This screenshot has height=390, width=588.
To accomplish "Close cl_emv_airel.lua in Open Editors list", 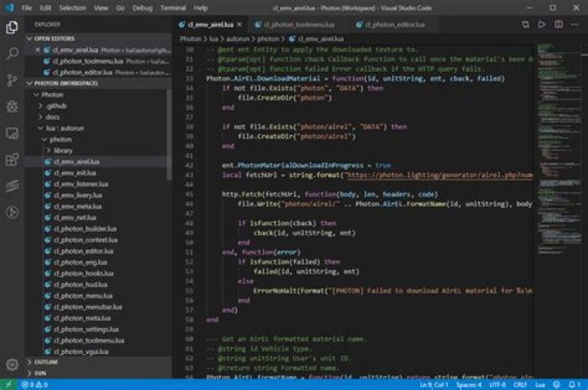I will click(x=38, y=50).
